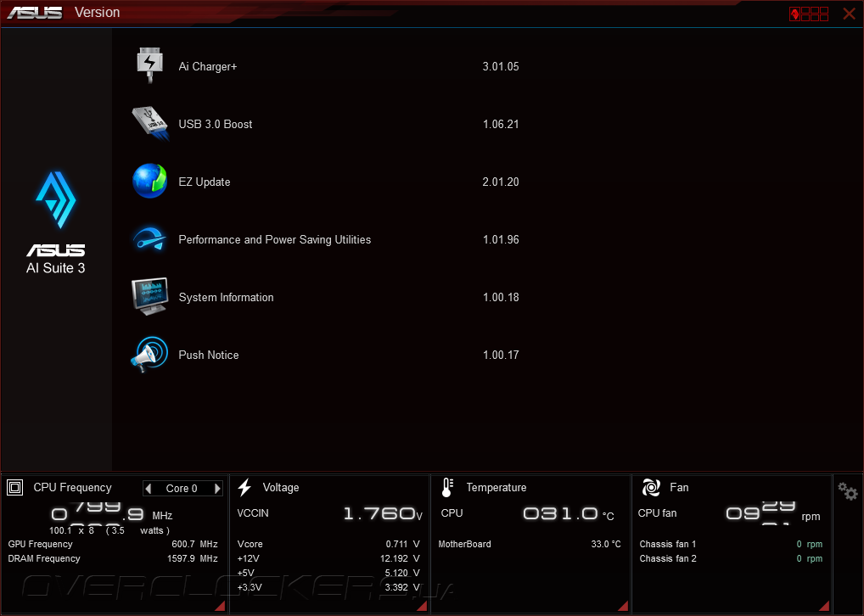Viewport: 864px width, 616px height.
Task: Click the MotherBoard temperature row
Action: (x=530, y=545)
